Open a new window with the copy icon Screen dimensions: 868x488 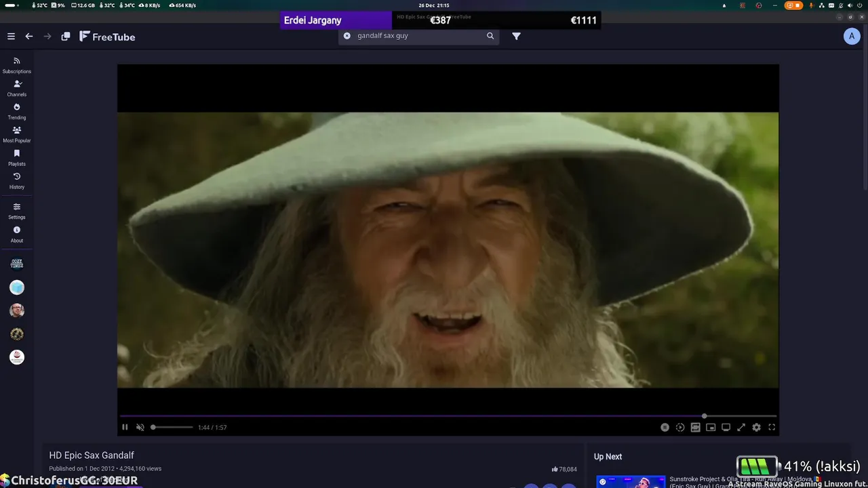(66, 37)
